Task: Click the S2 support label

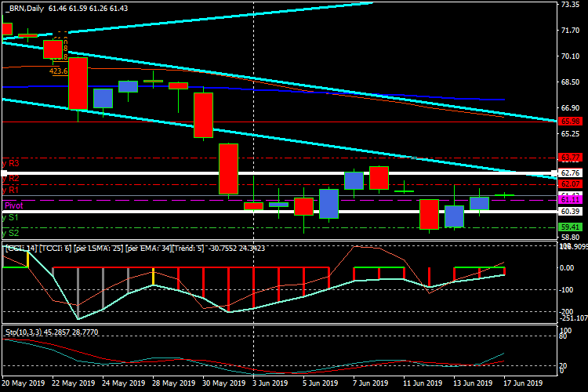Action: pyautogui.click(x=11, y=233)
